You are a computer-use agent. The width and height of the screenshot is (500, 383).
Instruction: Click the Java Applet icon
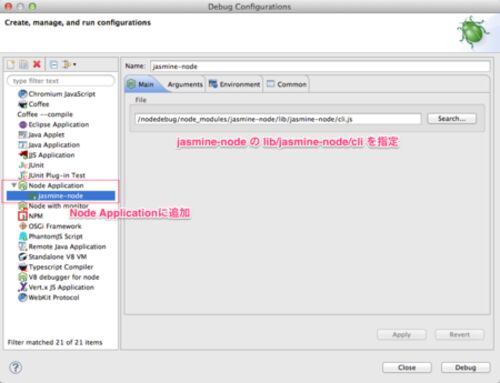click(23, 135)
